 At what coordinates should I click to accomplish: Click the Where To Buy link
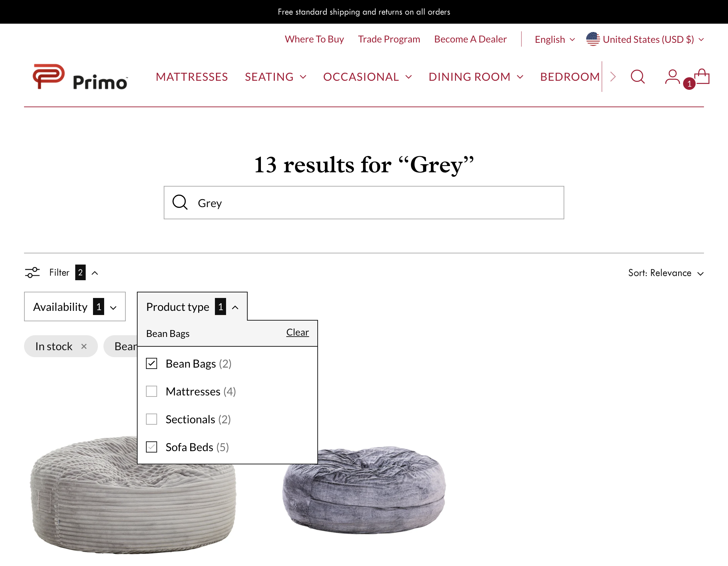pyautogui.click(x=314, y=39)
